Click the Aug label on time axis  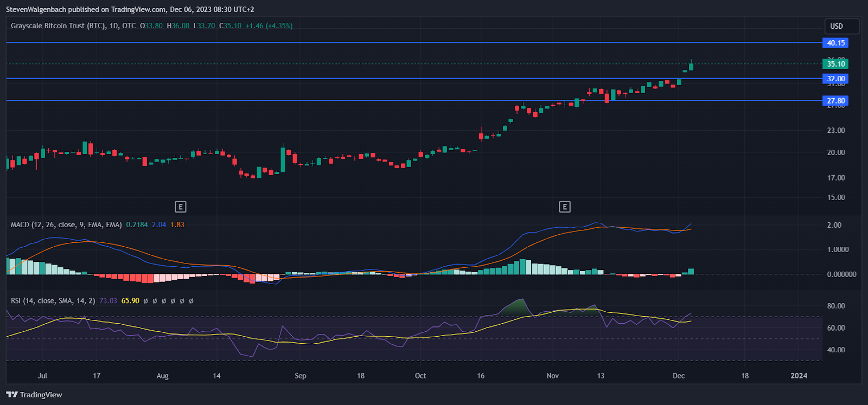162,376
